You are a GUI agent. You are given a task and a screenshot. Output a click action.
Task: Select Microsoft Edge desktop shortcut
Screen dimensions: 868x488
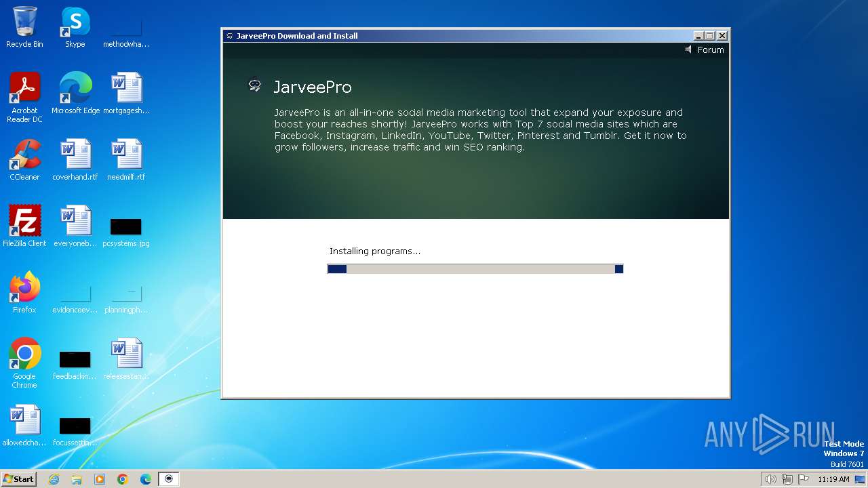[x=75, y=94]
